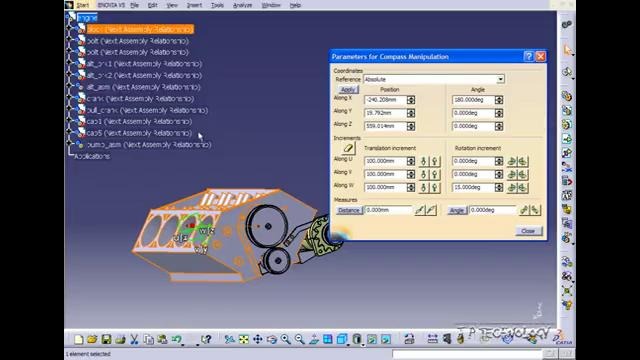Click the Paste icon in bottom toolbar

point(162,339)
